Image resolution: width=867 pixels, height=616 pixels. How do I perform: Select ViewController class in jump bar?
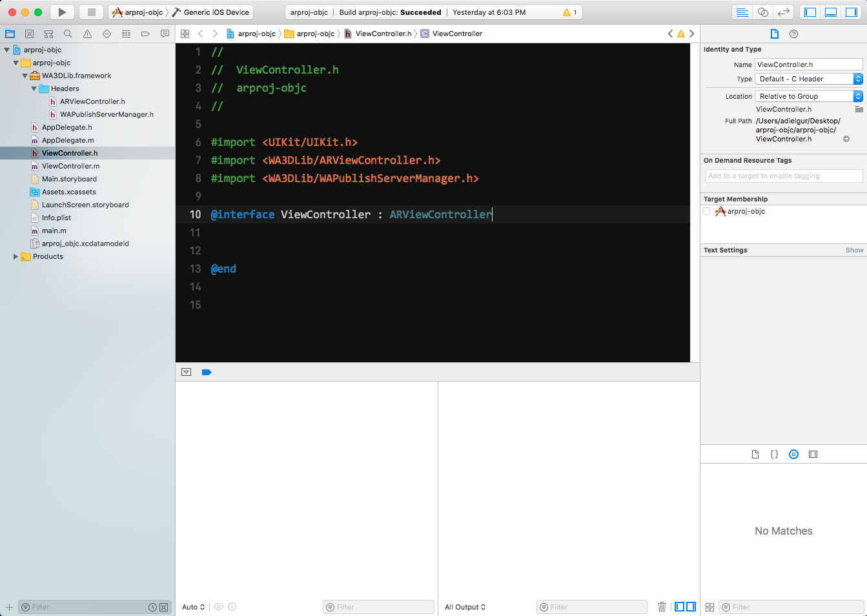point(451,34)
